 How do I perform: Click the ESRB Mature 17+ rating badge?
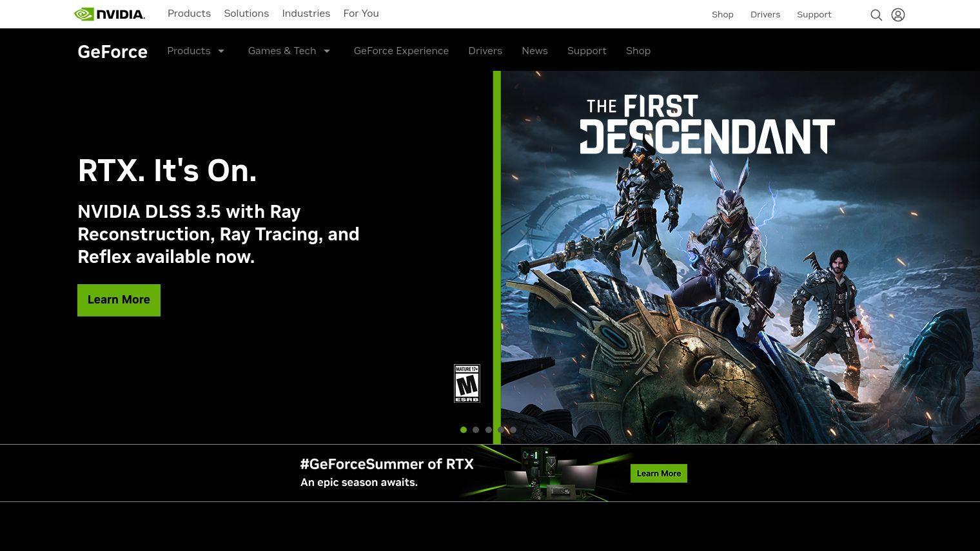coord(467,383)
